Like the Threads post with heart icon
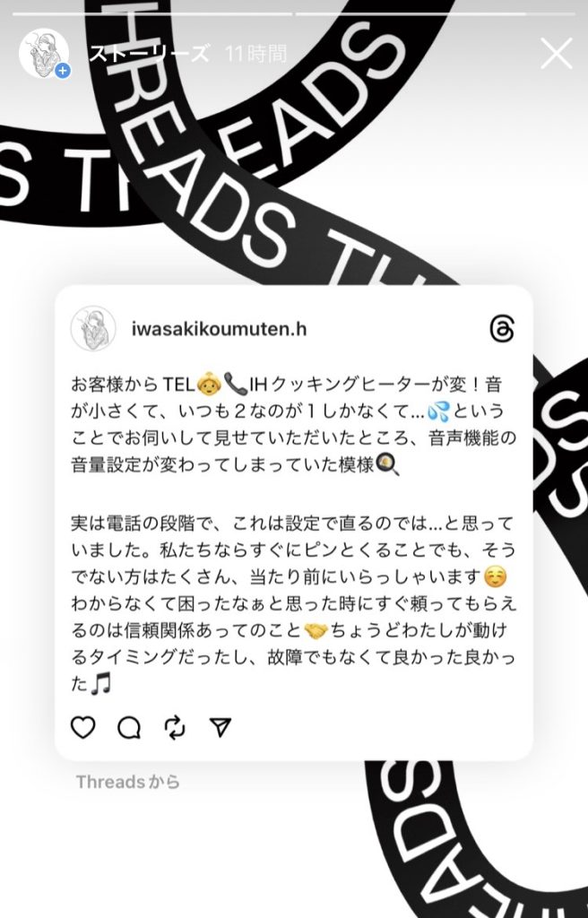The height and width of the screenshot is (918, 588). tap(82, 727)
